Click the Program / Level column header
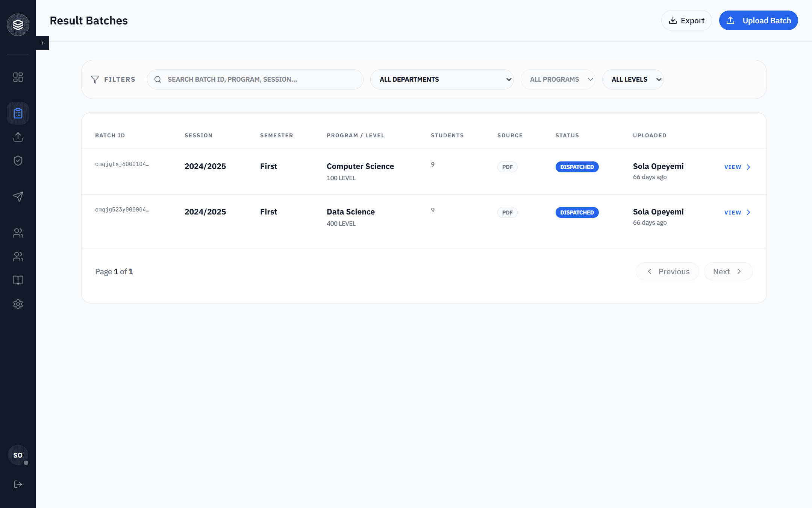812x508 pixels. 356,135
